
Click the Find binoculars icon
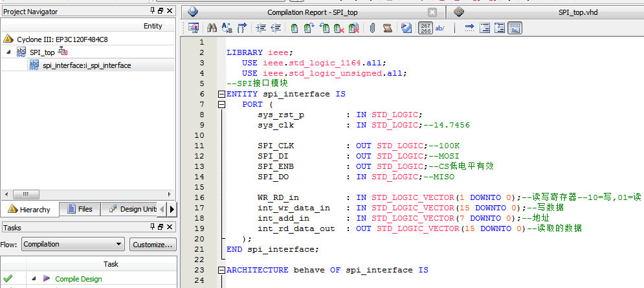(x=212, y=28)
